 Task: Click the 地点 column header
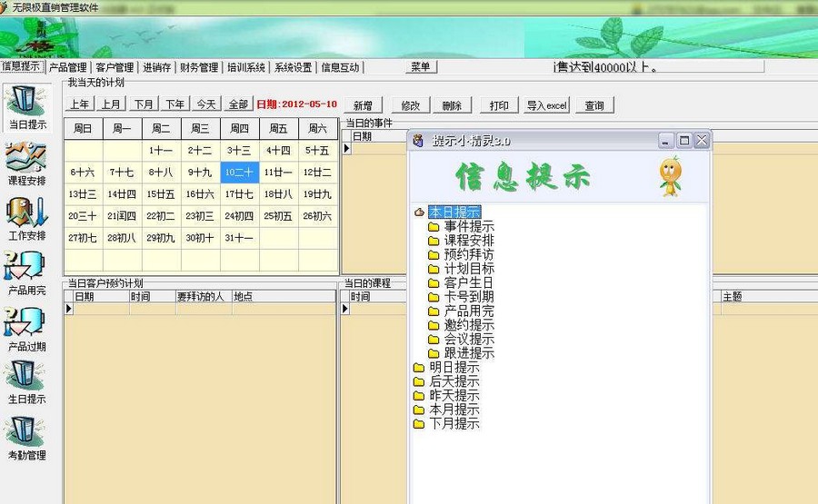click(x=284, y=297)
